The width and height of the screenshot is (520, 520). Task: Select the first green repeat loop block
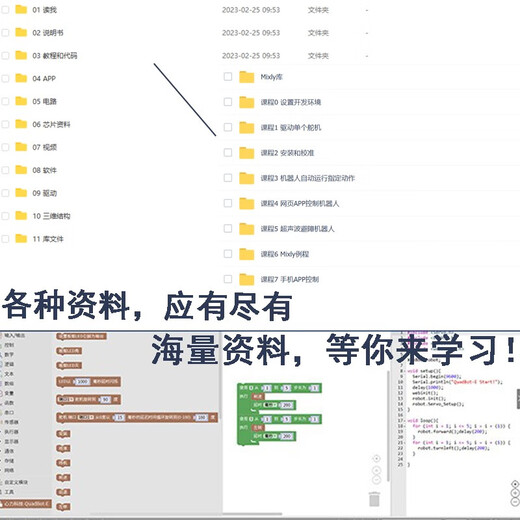click(x=279, y=388)
